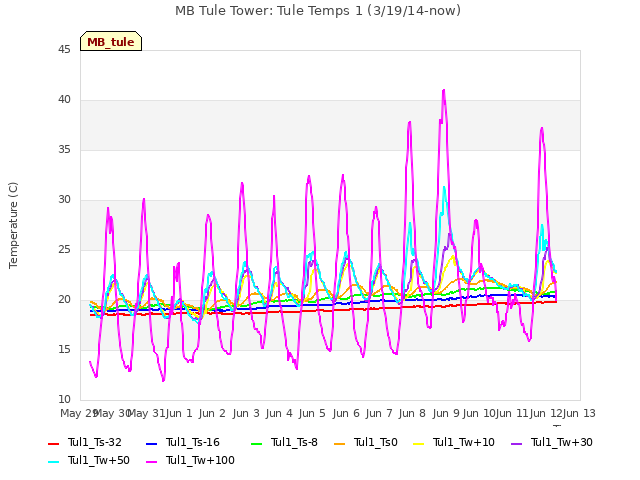The image size is (640, 480).
Task: Click the magenta peak near 41 degrees
Action: [444, 91]
